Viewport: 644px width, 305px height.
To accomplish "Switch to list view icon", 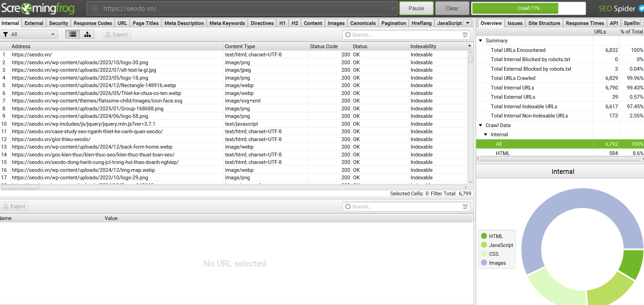I will [73, 34].
